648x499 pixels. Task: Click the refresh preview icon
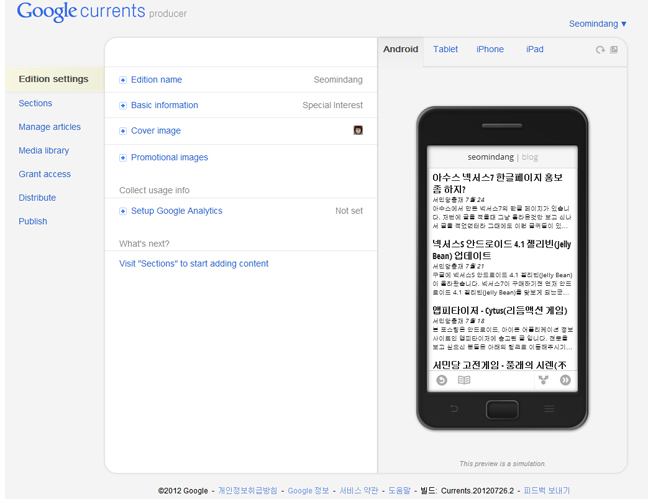click(x=600, y=50)
